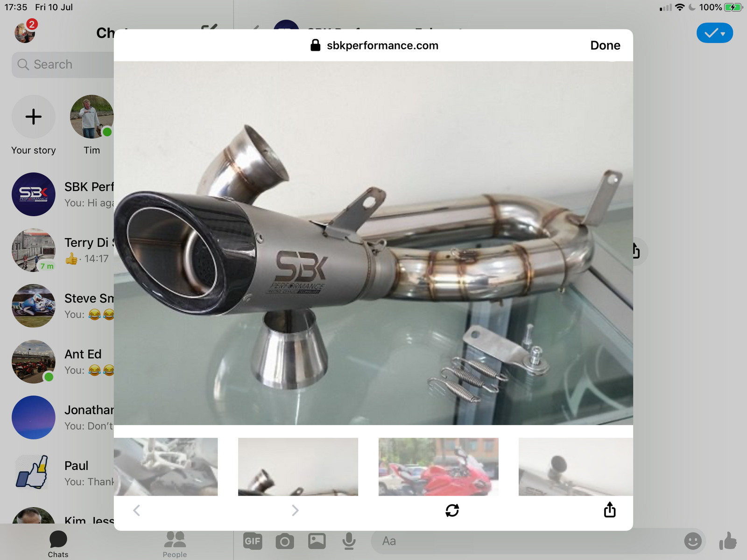The height and width of the screenshot is (560, 747).
Task: Open profile picture with notification badge
Action: [x=25, y=32]
